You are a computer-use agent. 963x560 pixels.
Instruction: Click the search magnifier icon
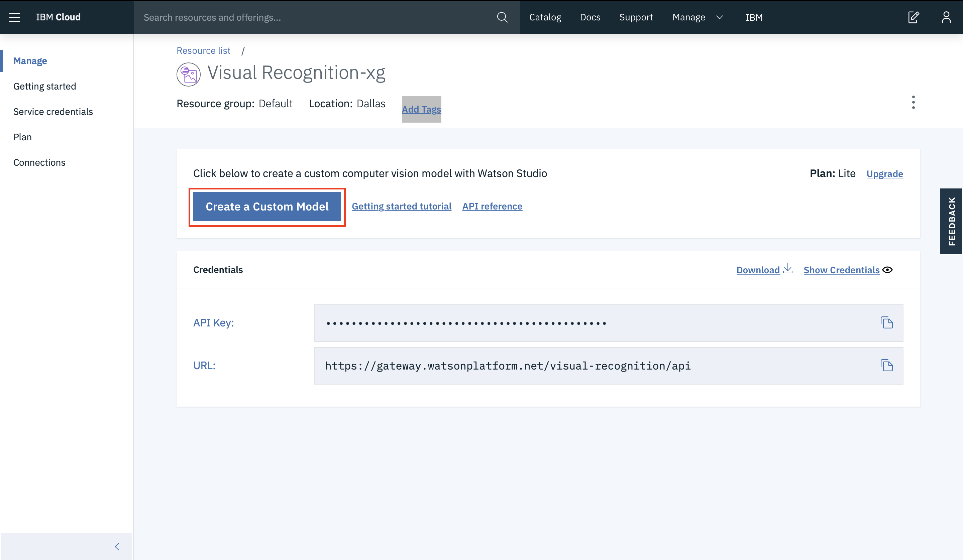click(502, 17)
